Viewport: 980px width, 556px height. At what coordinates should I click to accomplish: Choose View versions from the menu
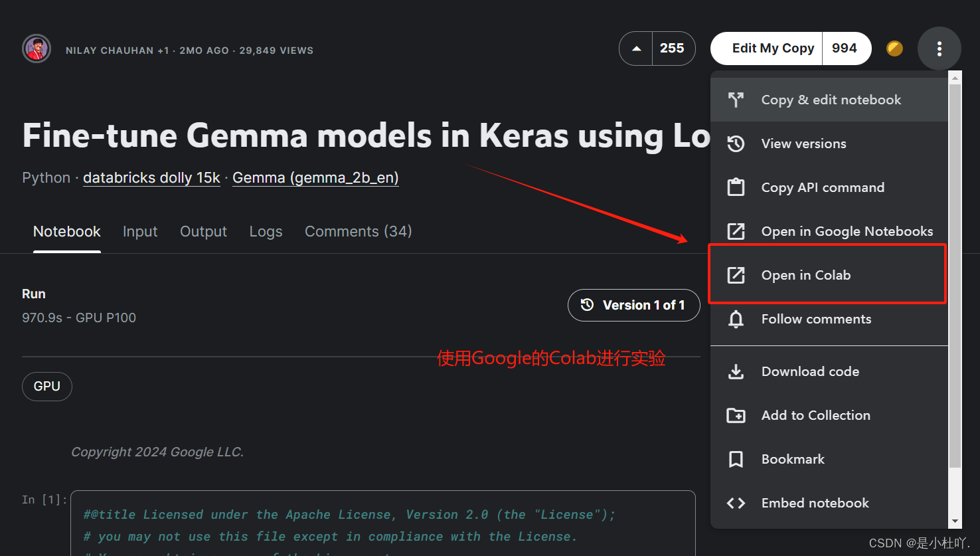(x=829, y=143)
